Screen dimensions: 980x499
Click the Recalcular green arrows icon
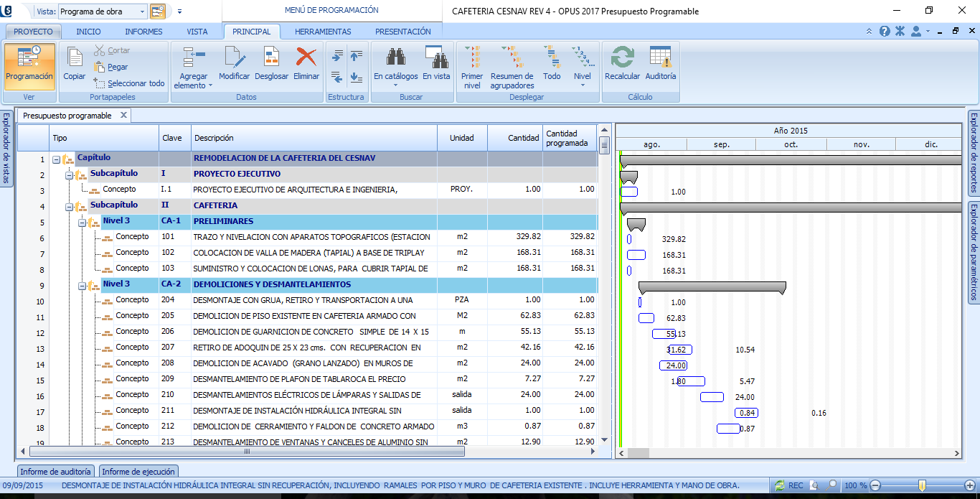tap(622, 58)
